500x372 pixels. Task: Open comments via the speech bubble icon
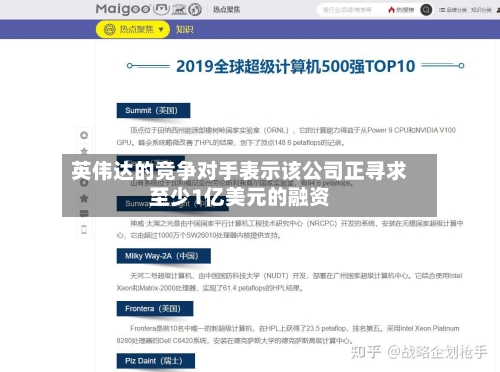(x=84, y=214)
